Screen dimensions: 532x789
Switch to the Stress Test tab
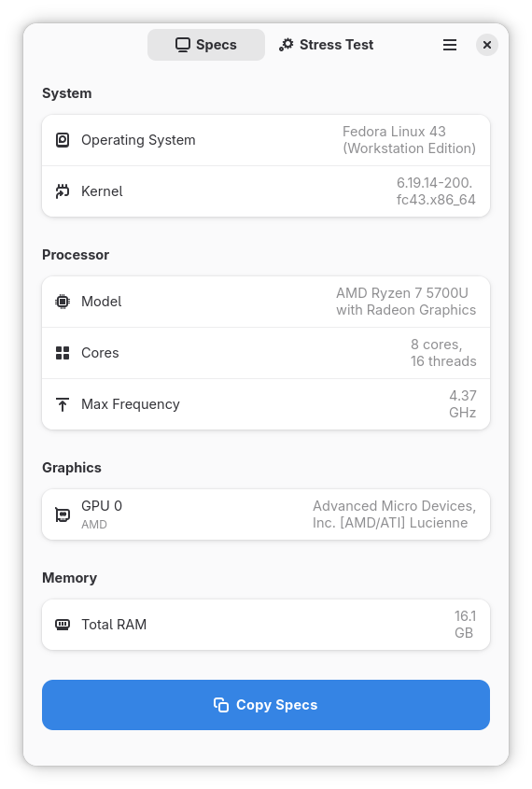[x=327, y=45]
